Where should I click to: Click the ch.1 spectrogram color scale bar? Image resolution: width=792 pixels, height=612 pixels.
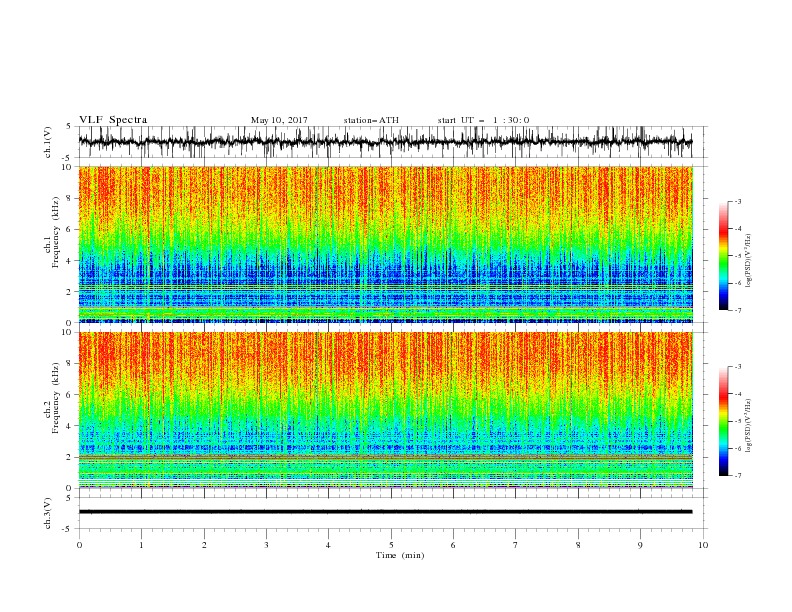[723, 256]
